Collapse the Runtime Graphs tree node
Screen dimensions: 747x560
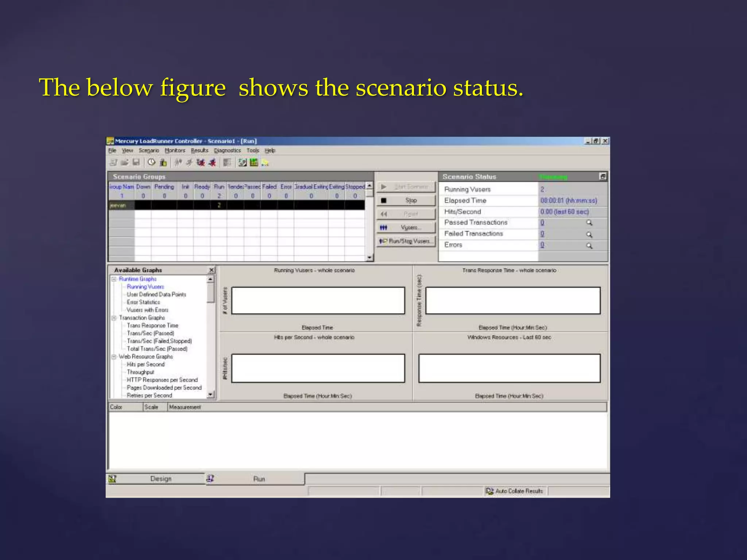pos(114,279)
